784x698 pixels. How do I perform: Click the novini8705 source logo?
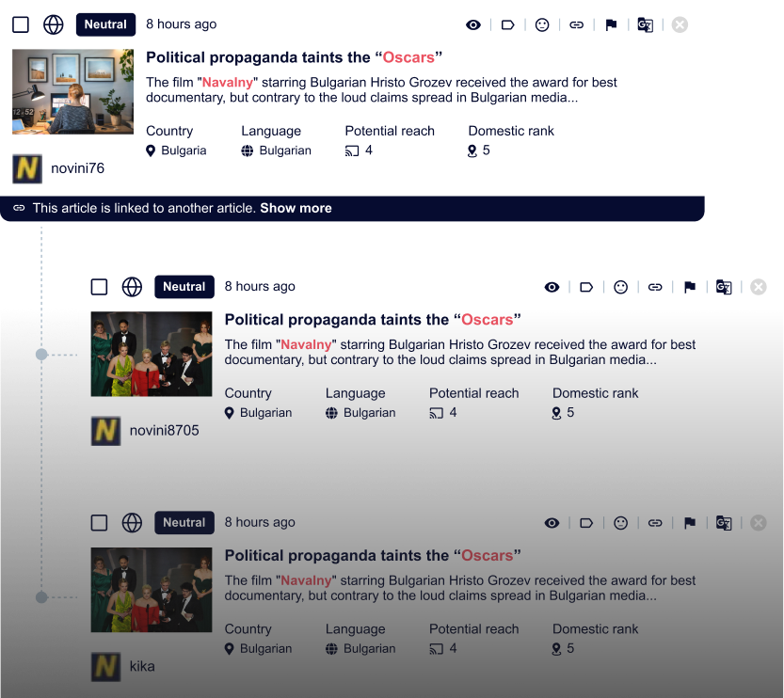[x=105, y=431]
